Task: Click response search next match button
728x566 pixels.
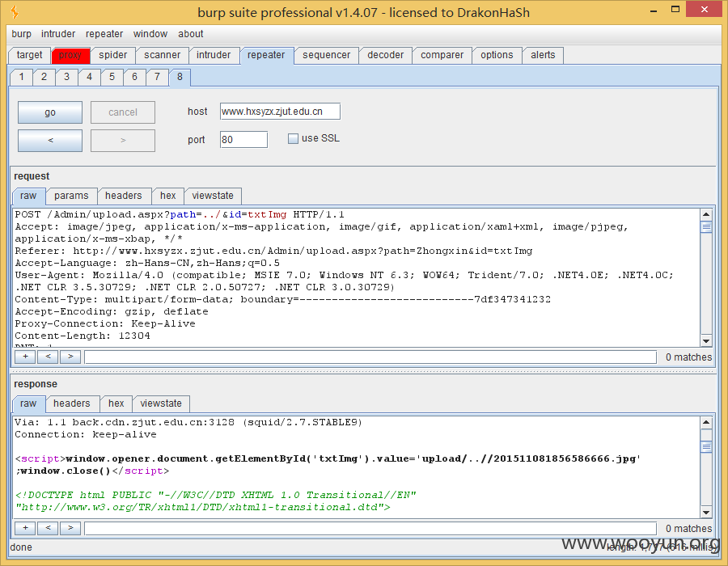Action: pos(70,528)
